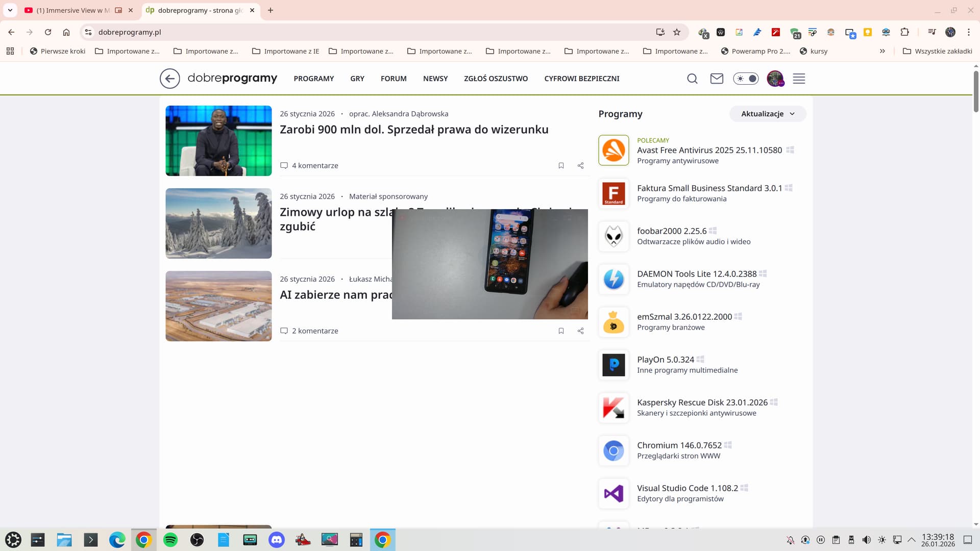Screen dimensions: 980x551
Task: Click the round back arrow beside dobreprogramy logo
Action: click(x=169, y=79)
